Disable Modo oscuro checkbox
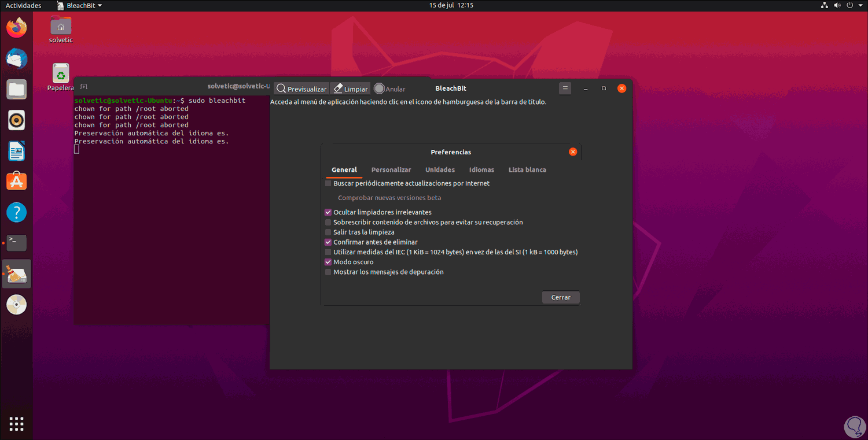 [x=328, y=262]
